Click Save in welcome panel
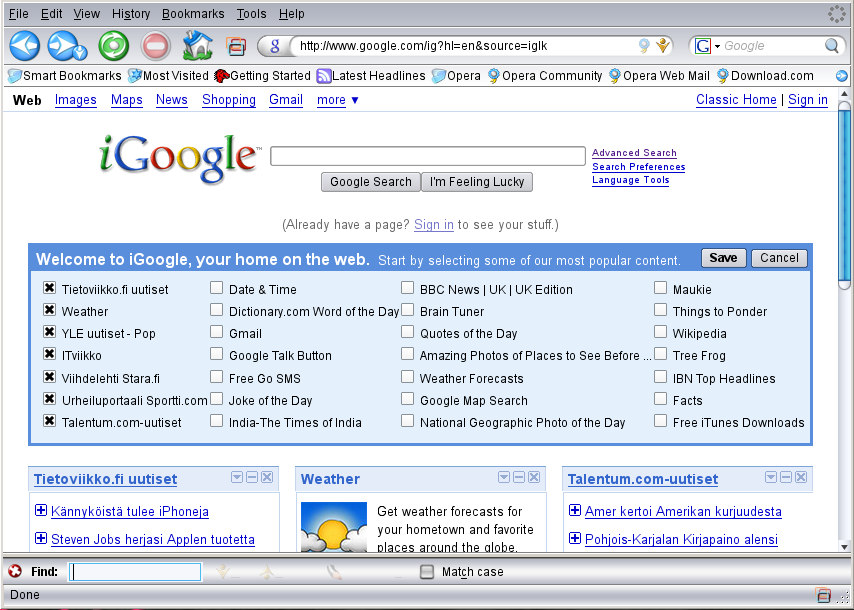The image size is (854, 610). pos(723,258)
